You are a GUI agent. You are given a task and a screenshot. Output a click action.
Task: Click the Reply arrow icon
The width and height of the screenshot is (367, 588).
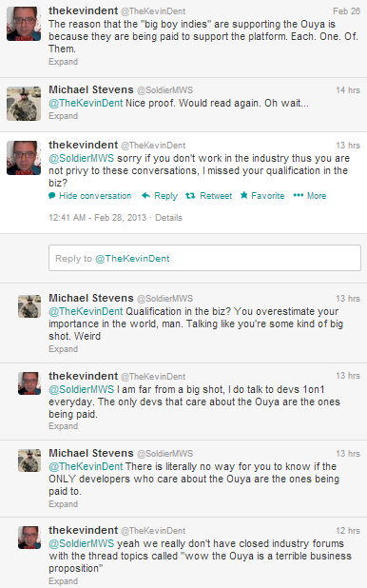[145, 195]
